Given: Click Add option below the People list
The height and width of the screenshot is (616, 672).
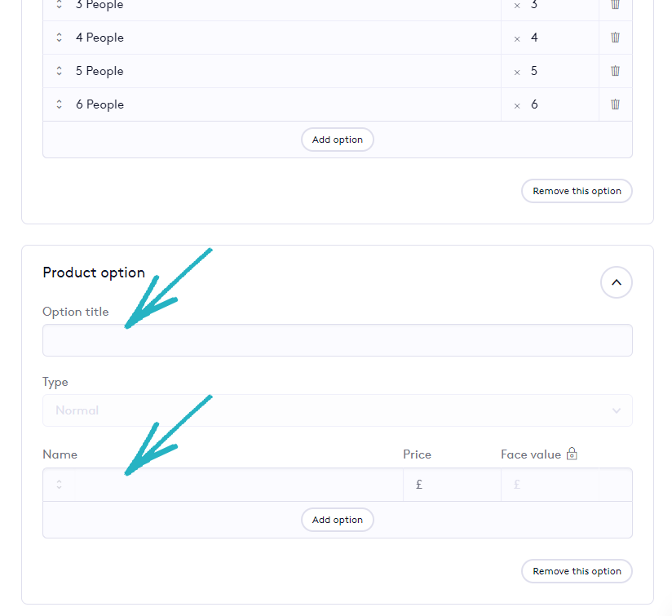Looking at the screenshot, I should click(337, 140).
